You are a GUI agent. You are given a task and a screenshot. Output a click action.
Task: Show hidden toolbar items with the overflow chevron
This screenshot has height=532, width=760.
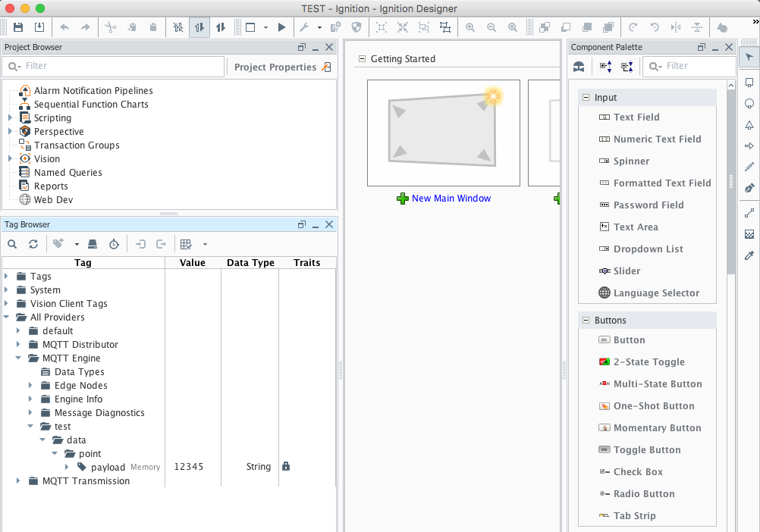[x=755, y=21]
